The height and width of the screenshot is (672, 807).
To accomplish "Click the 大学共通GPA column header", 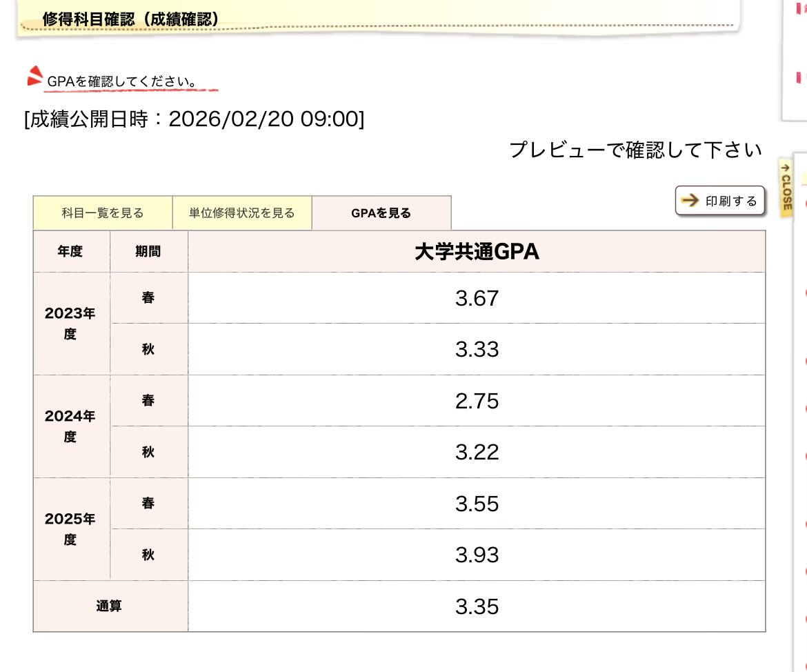I will pyautogui.click(x=477, y=251).
